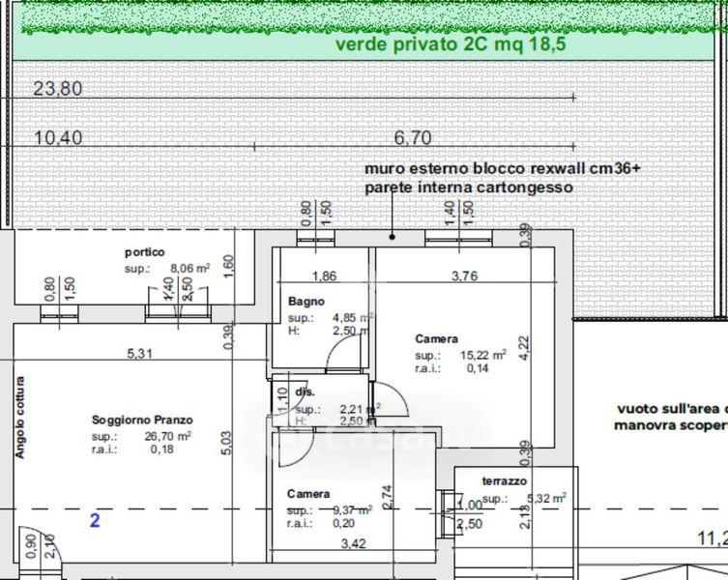Click the Bagno room label
728x580 pixels.
306,302
